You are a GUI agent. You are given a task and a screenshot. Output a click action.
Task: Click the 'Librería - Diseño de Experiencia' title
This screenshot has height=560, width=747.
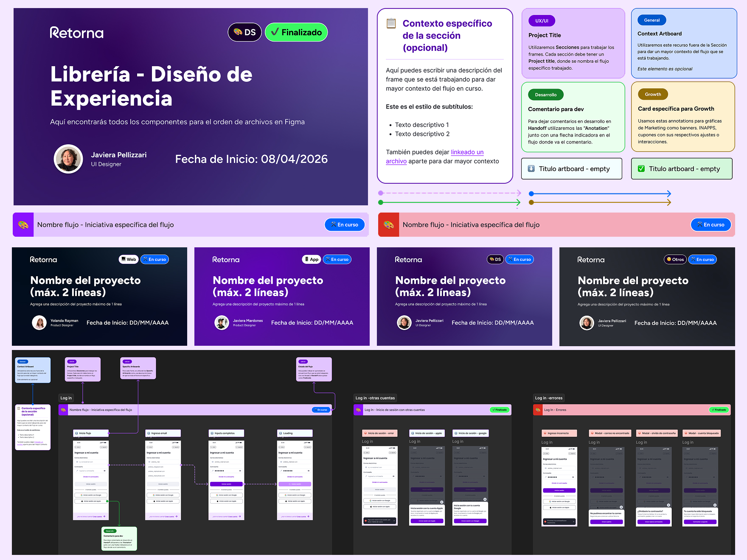(151, 86)
